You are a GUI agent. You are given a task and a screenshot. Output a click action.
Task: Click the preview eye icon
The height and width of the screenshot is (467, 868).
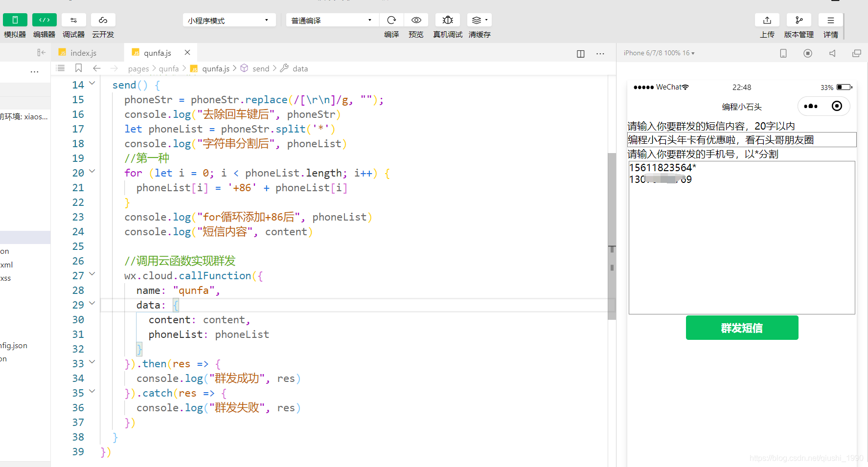416,20
